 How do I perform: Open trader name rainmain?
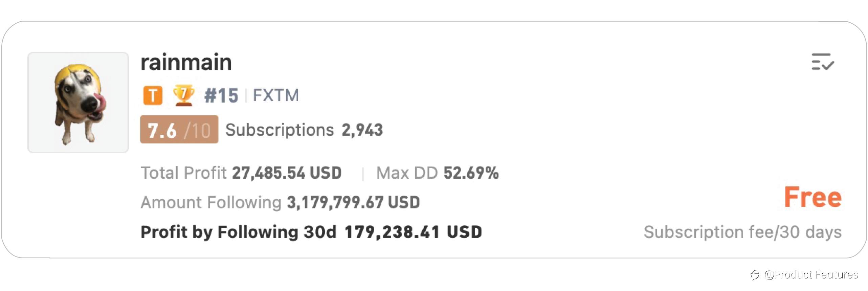(186, 62)
